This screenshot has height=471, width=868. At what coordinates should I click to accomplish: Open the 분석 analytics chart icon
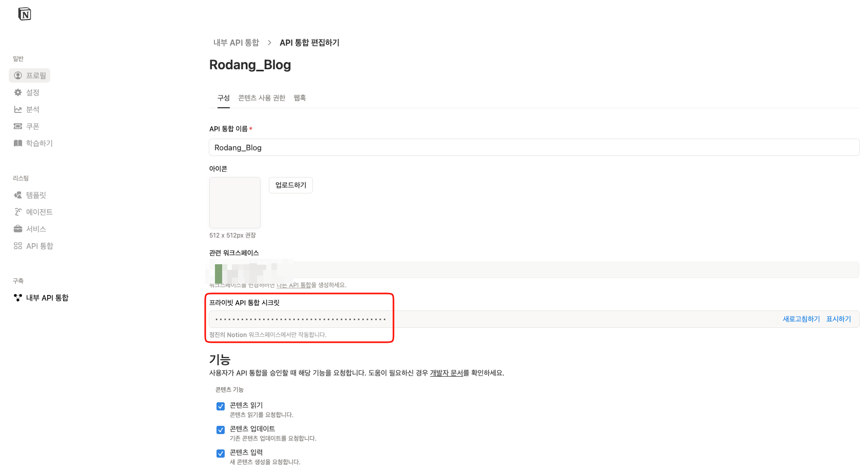18,109
